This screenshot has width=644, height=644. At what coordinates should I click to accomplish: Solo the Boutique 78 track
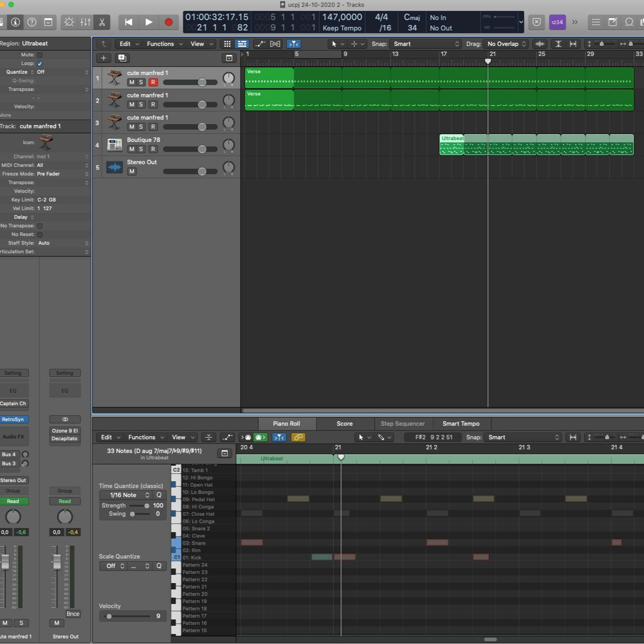(x=141, y=149)
